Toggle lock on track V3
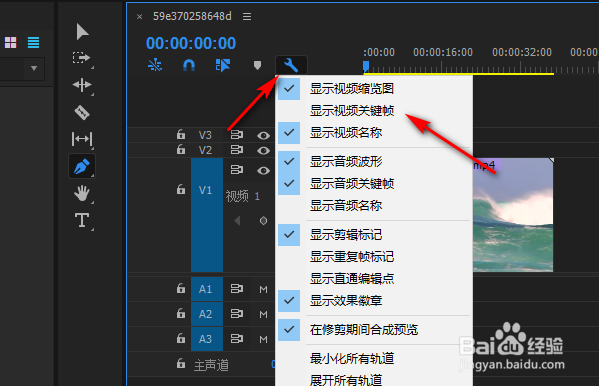The width and height of the screenshot is (599, 386). (x=181, y=135)
